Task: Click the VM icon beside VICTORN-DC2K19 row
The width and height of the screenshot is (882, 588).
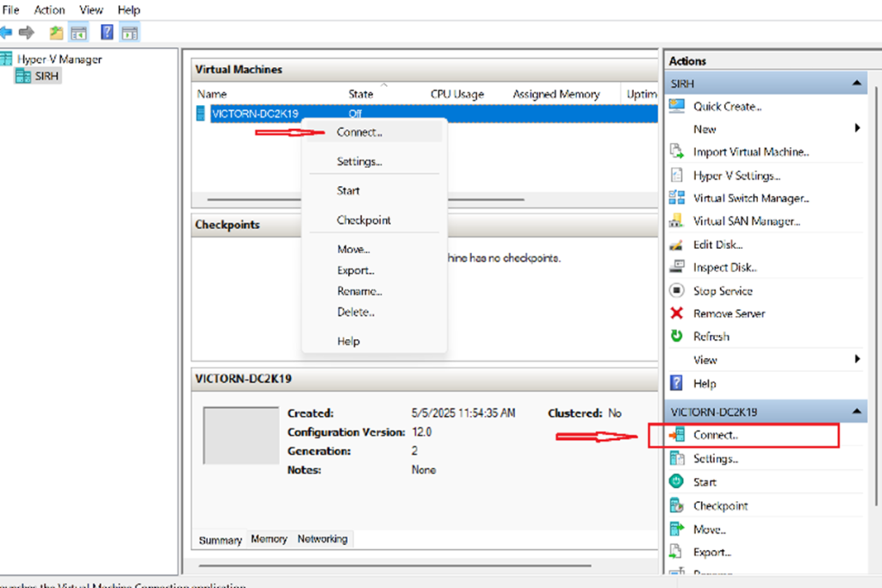Action: click(201, 114)
